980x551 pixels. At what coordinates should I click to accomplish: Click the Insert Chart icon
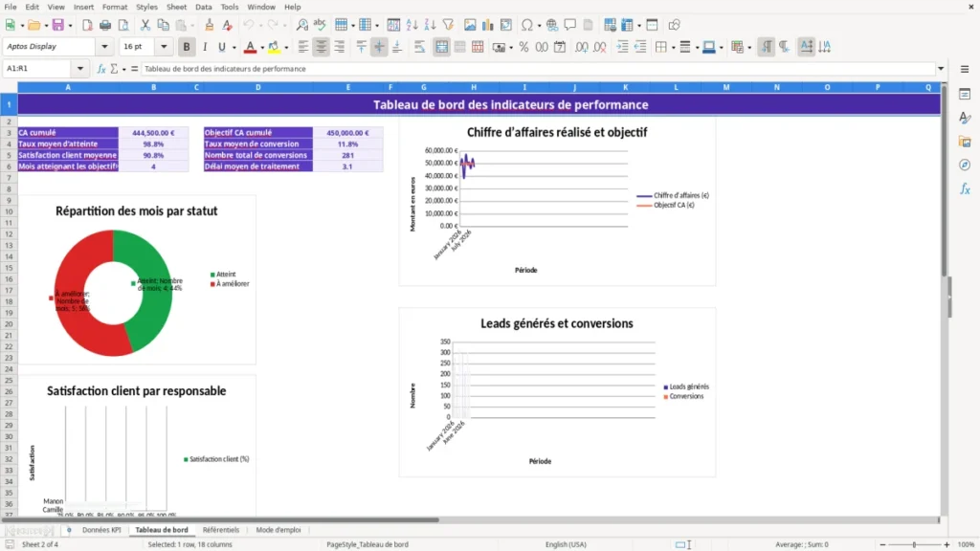pyautogui.click(x=488, y=25)
